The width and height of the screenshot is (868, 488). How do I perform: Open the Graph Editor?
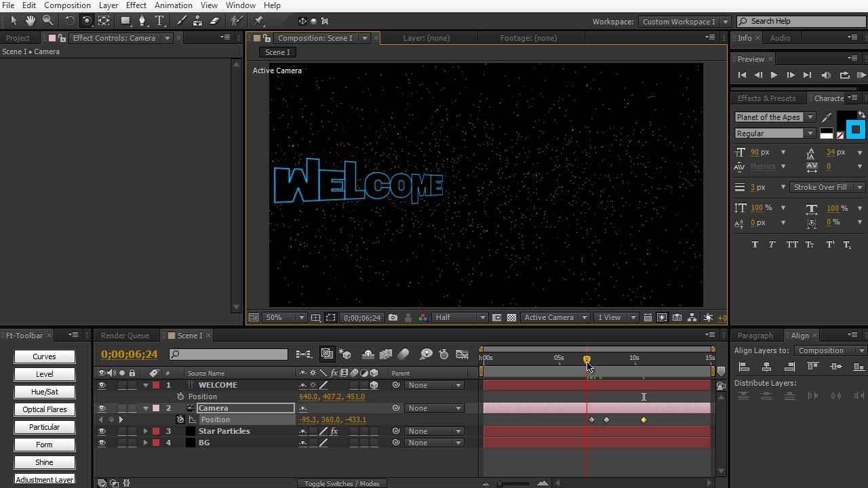(462, 354)
